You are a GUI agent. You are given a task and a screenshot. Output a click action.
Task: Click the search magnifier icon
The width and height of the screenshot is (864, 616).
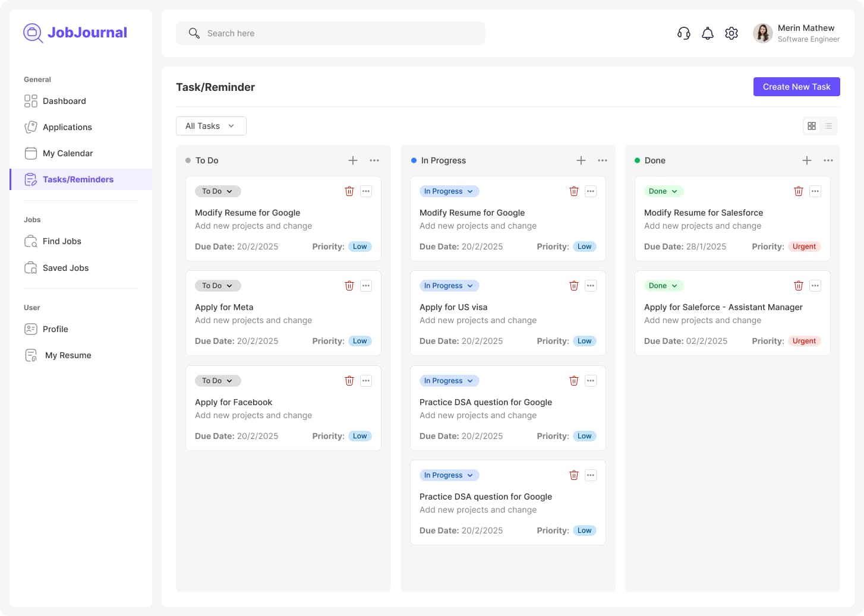[194, 33]
